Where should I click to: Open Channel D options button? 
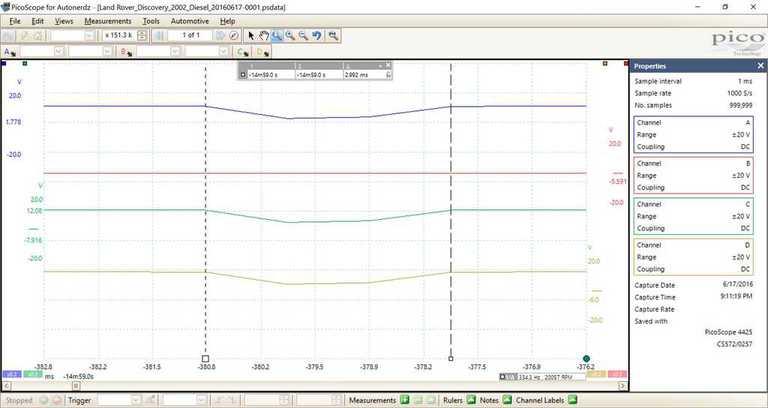coord(262,51)
